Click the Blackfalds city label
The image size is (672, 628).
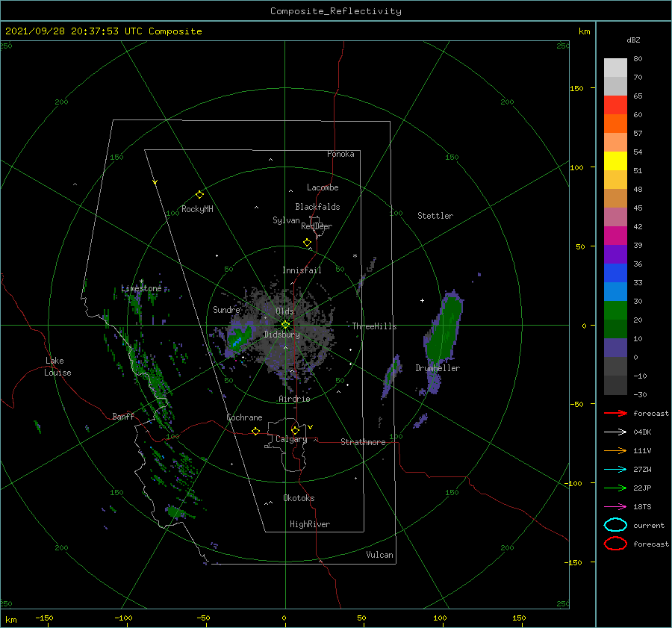tap(317, 207)
